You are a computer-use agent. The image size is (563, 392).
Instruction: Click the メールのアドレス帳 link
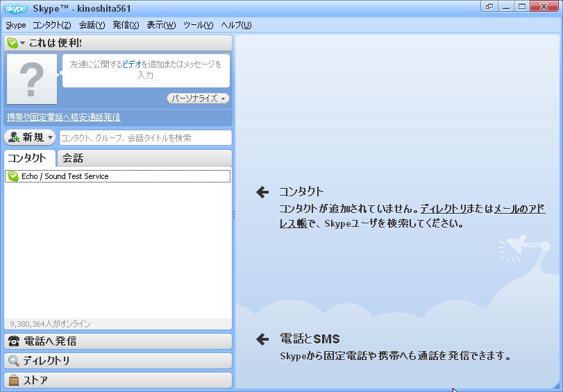[x=519, y=209]
